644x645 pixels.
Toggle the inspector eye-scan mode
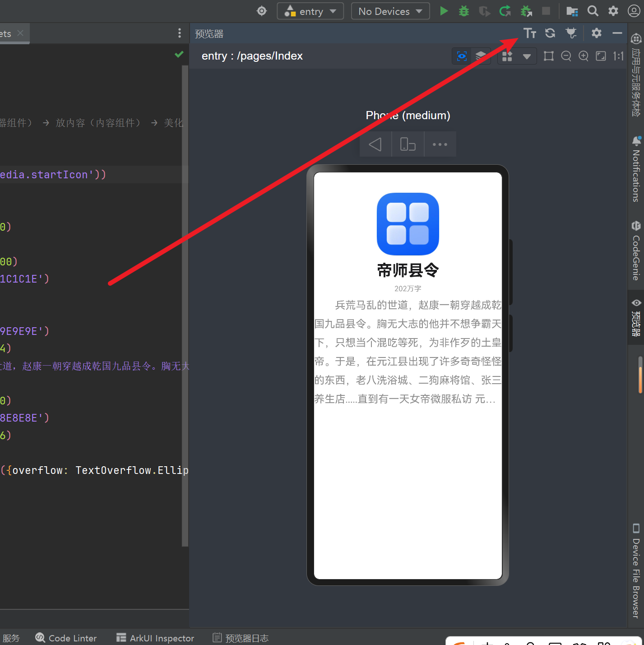click(x=462, y=56)
